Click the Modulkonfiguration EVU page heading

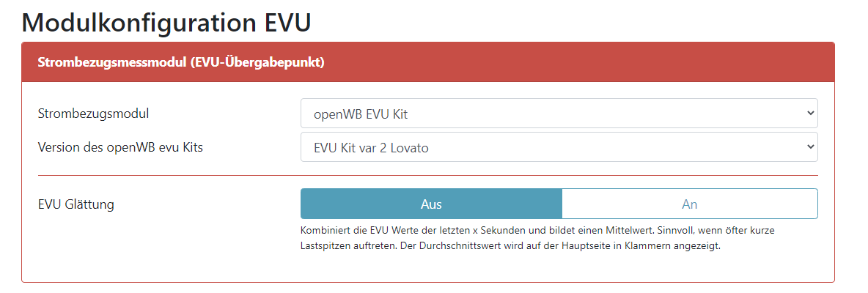tap(166, 22)
